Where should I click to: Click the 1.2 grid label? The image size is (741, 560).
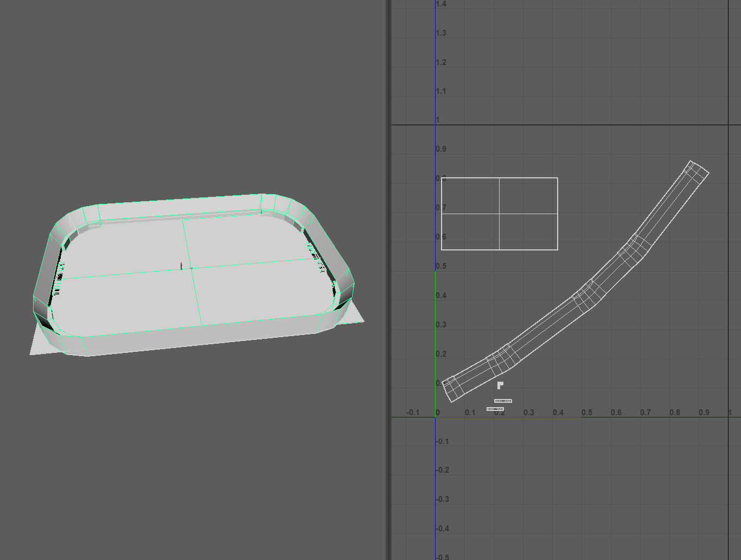[441, 62]
